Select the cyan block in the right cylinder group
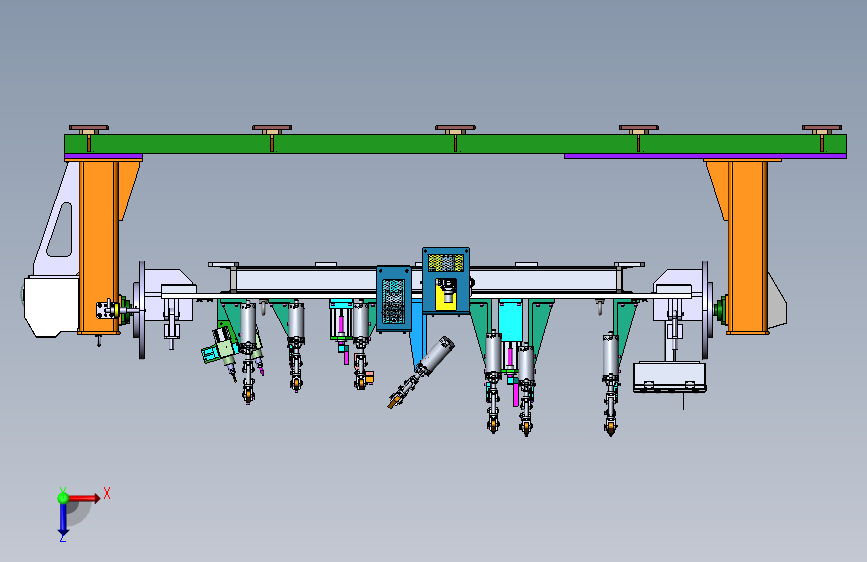Viewport: 867px width, 562px height. pyautogui.click(x=511, y=320)
